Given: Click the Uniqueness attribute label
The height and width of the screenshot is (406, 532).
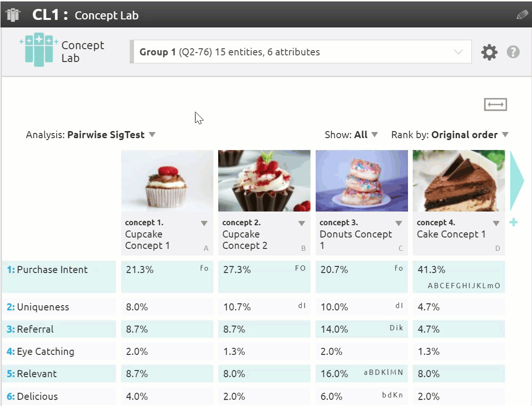Looking at the screenshot, I should click(43, 307).
